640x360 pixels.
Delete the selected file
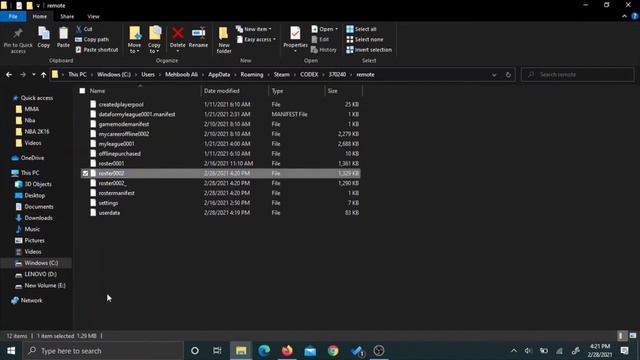pos(178,39)
